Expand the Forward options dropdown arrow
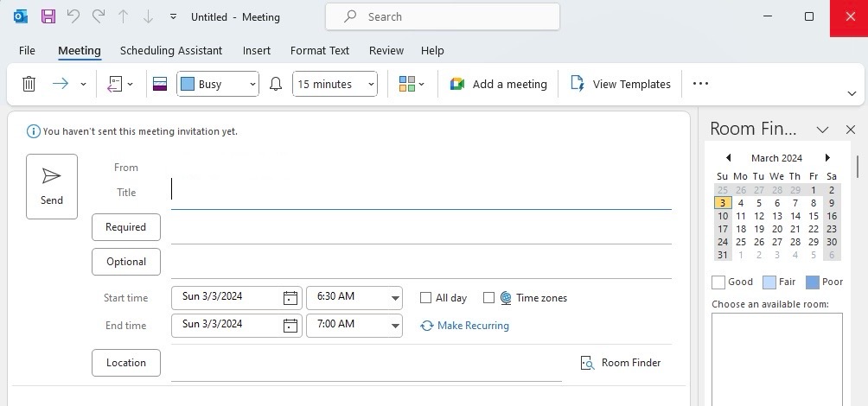The width and height of the screenshot is (868, 406). pos(83,84)
